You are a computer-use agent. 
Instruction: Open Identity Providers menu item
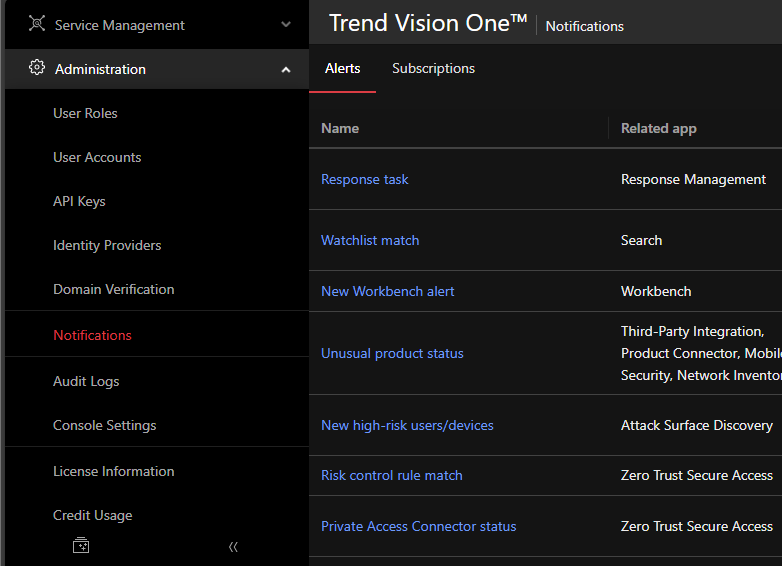tap(107, 245)
